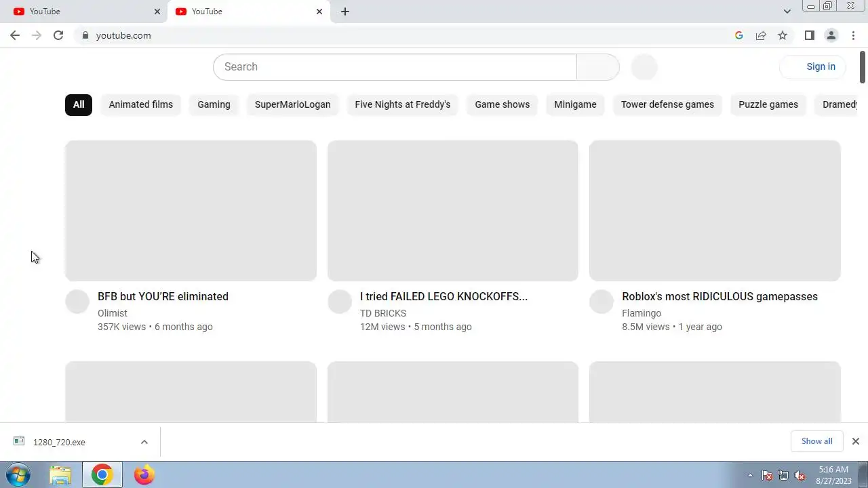Image resolution: width=868 pixels, height=488 pixels.
Task: Visit the Flamingo channel link
Action: tap(642, 313)
